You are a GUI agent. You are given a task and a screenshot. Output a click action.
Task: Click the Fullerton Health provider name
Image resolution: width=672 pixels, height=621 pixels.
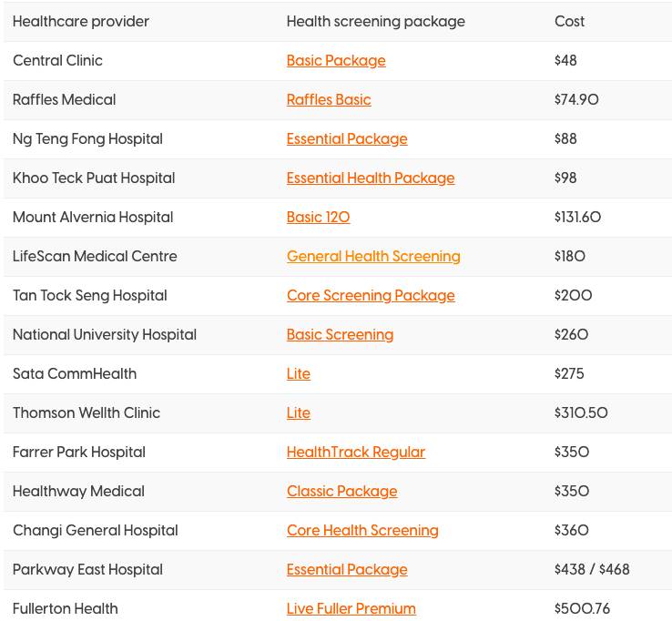pyautogui.click(x=66, y=609)
